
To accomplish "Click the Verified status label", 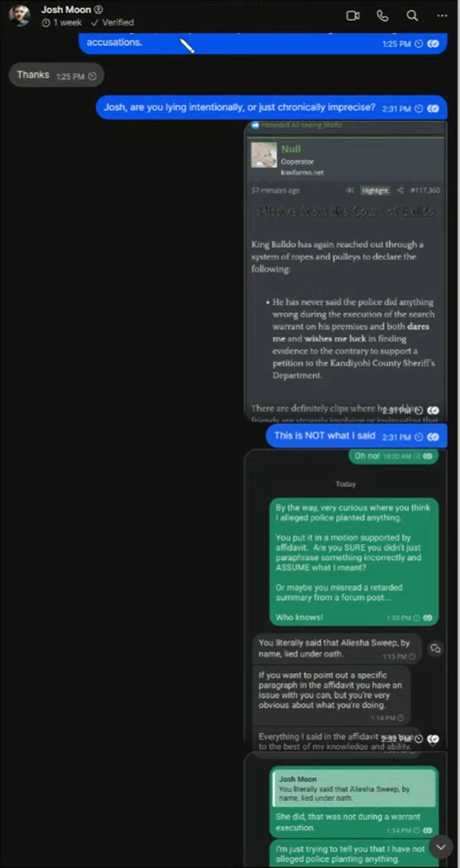I will pyautogui.click(x=112, y=22).
